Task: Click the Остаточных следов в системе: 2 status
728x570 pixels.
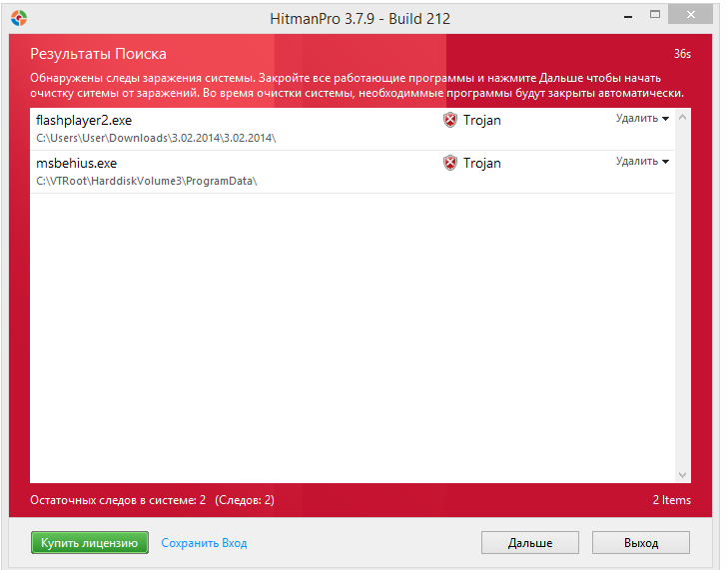Action: click(118, 500)
